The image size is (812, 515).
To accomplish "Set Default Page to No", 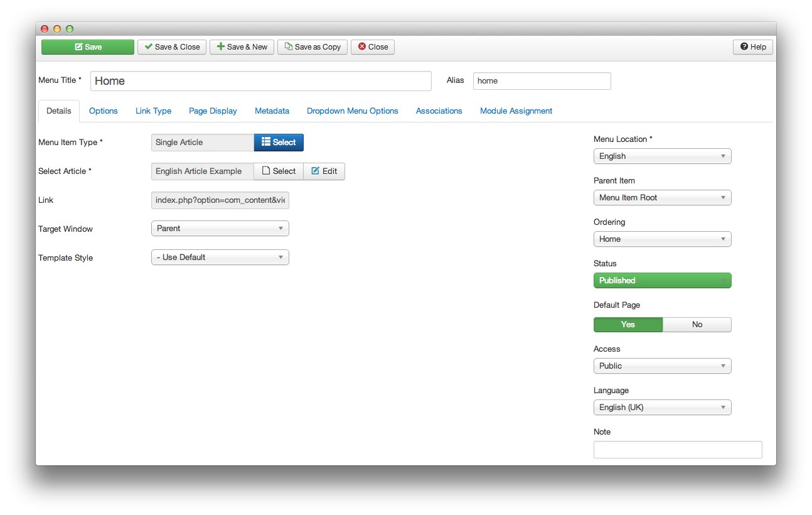I will [x=697, y=325].
